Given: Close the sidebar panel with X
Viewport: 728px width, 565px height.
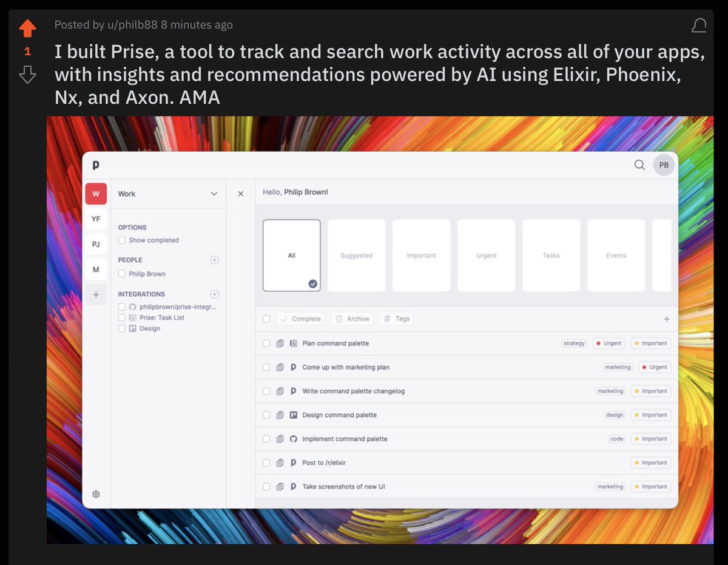Looking at the screenshot, I should click(240, 194).
